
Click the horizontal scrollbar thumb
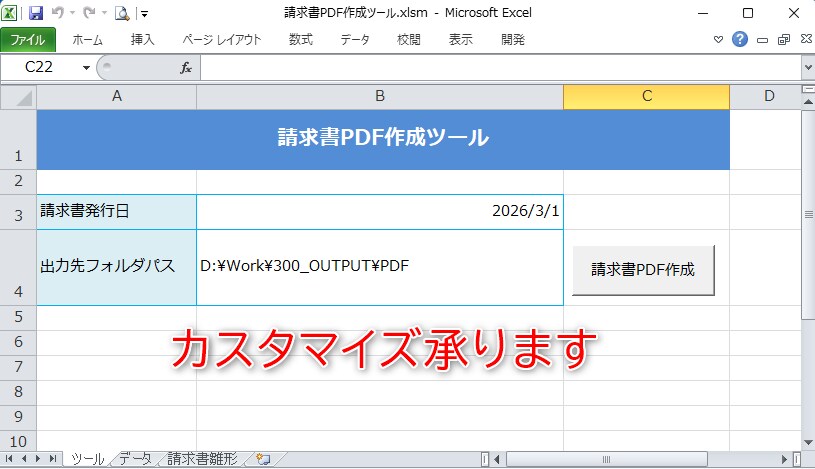606,460
